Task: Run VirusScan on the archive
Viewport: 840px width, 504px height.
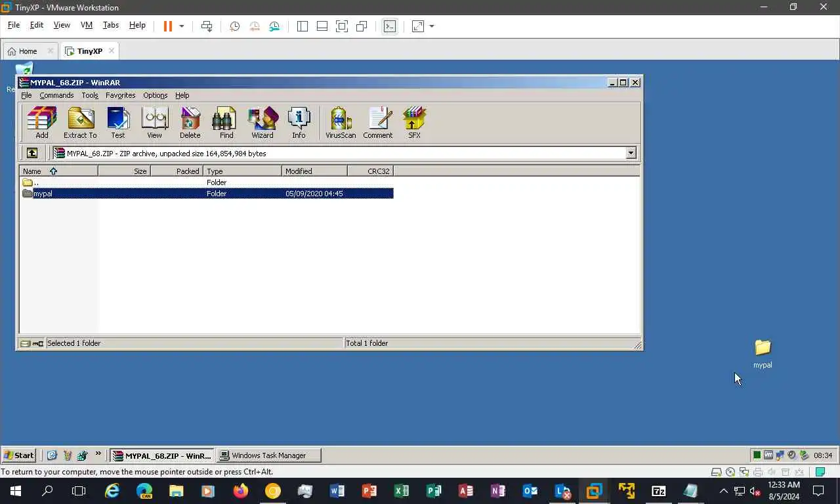Action: point(341,123)
